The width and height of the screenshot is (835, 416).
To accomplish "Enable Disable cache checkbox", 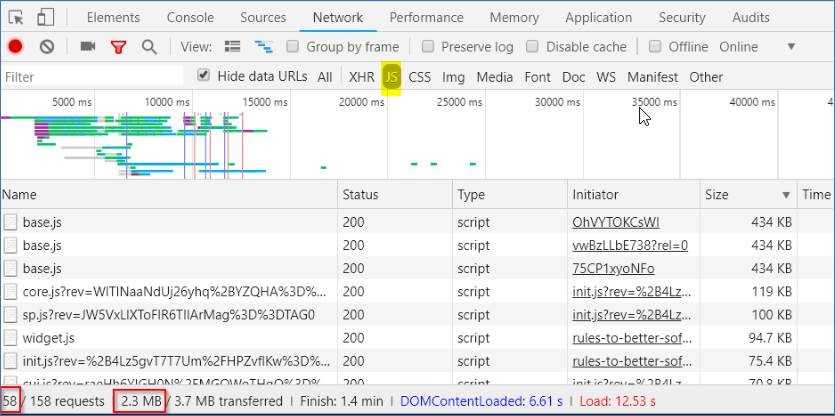I will point(533,47).
